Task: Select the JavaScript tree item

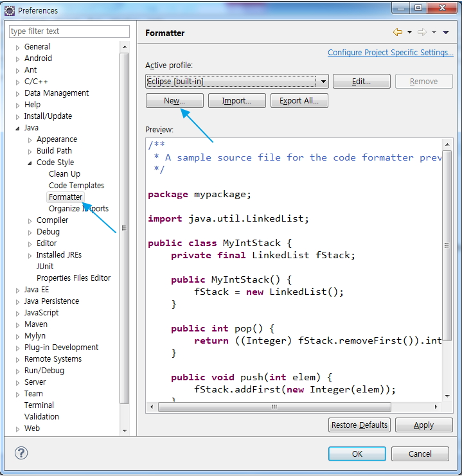Action: [x=41, y=313]
